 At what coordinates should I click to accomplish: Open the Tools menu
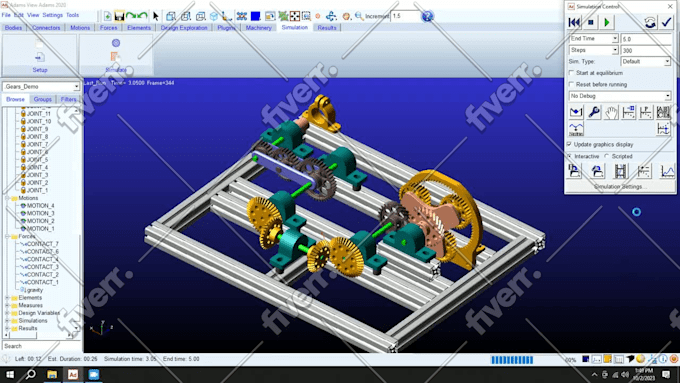[72, 15]
